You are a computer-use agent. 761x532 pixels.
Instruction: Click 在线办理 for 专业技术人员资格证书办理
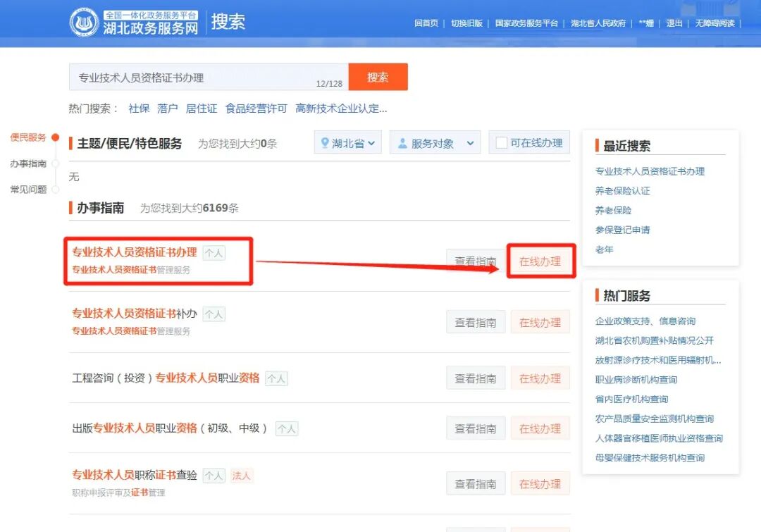pyautogui.click(x=540, y=261)
